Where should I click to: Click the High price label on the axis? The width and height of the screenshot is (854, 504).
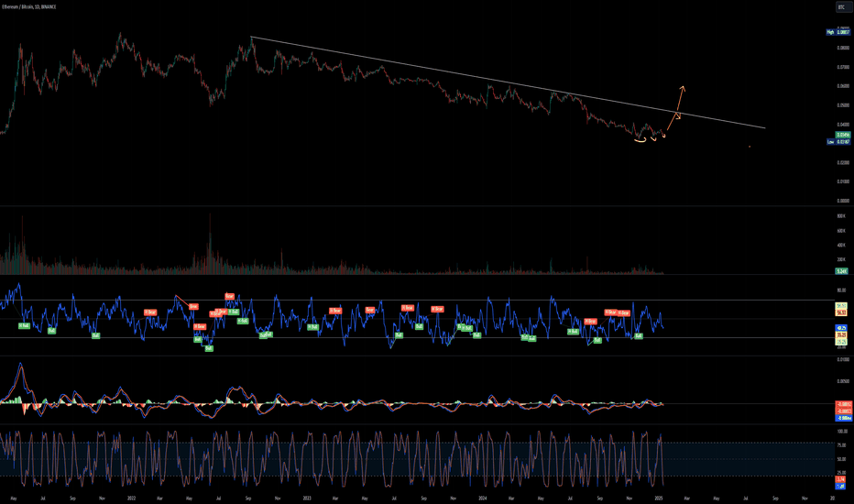[838, 32]
